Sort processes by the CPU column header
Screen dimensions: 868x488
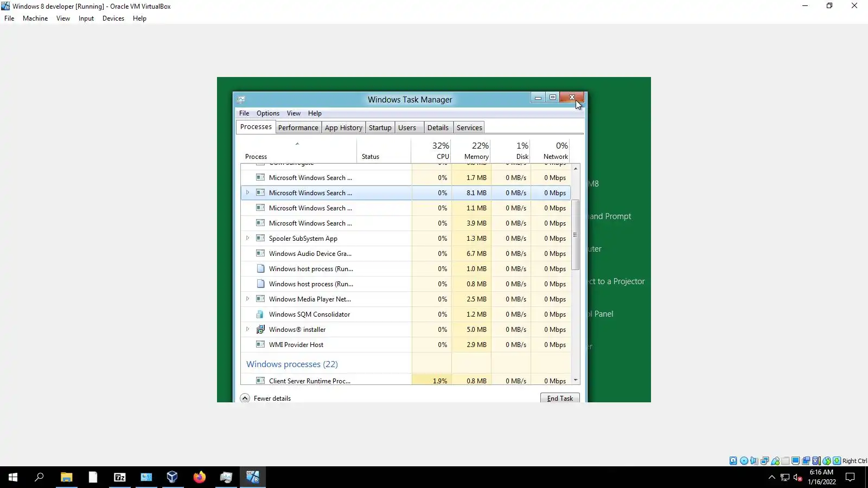[431, 151]
